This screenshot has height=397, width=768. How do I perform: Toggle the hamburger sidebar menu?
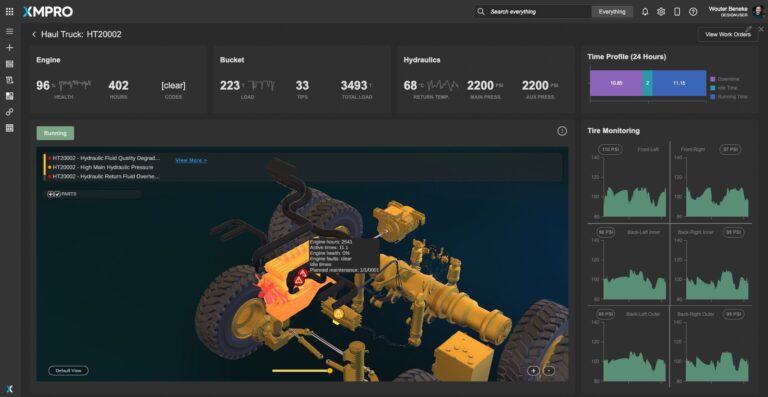click(x=9, y=31)
